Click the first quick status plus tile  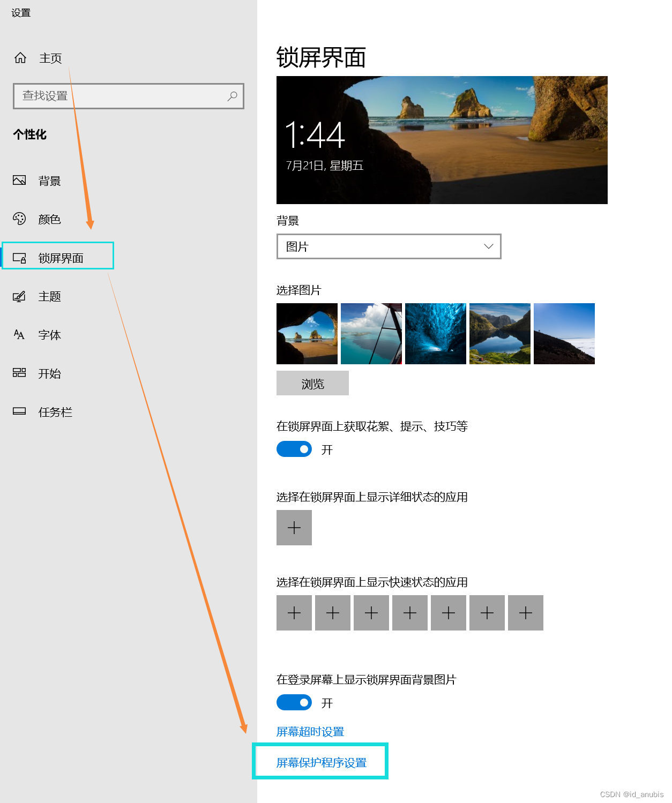(x=294, y=613)
